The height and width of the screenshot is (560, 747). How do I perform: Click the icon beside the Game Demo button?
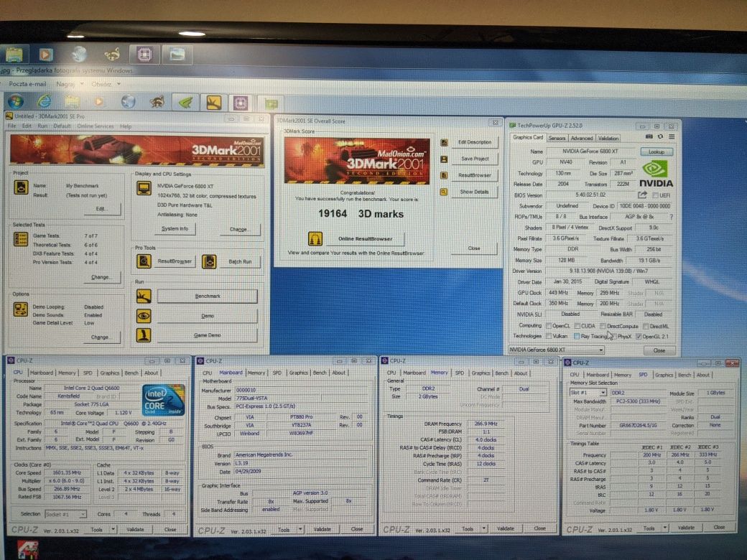click(x=144, y=335)
